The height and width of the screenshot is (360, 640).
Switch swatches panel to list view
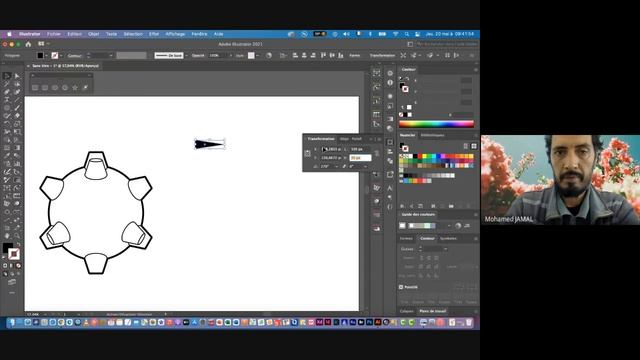coord(466,146)
